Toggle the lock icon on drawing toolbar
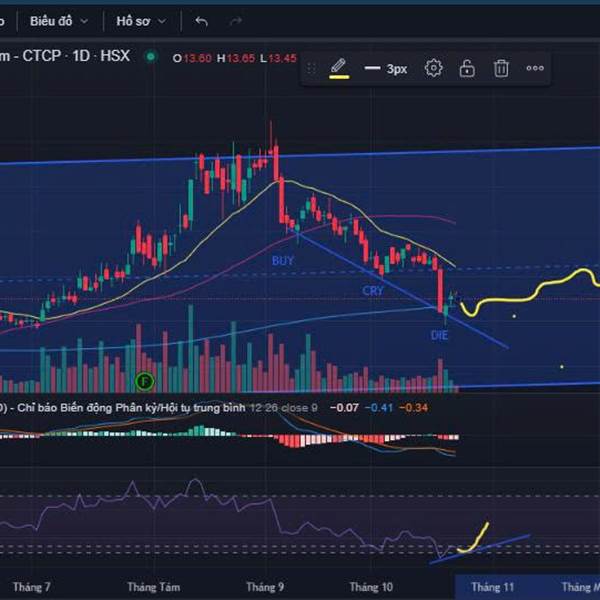The width and height of the screenshot is (600, 600). pos(467,68)
